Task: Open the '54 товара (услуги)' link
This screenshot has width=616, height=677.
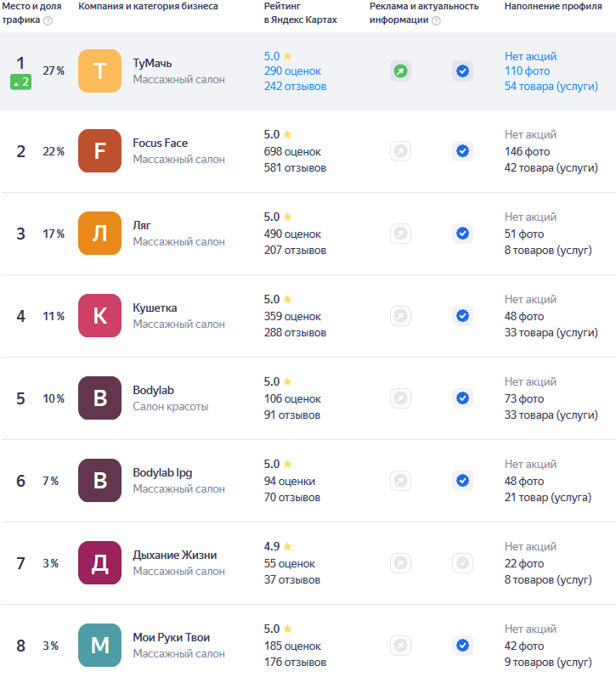Action: pyautogui.click(x=551, y=87)
